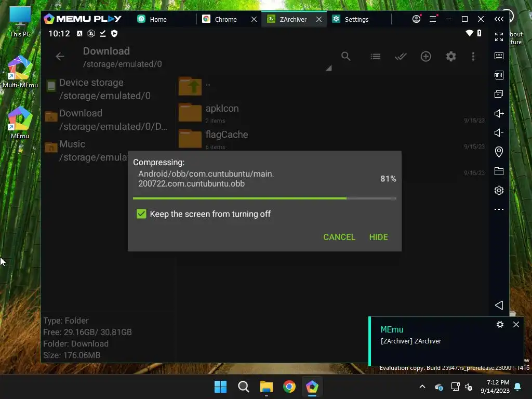Screen dimensions: 532x399
Task: Open the Windows Start menu
Action: (x=220, y=387)
